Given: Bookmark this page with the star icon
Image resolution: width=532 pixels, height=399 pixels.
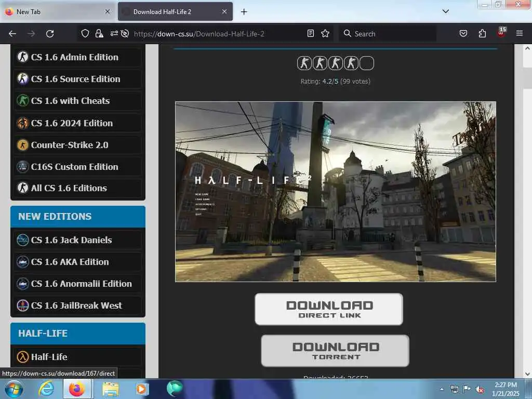Looking at the screenshot, I should pos(325,33).
